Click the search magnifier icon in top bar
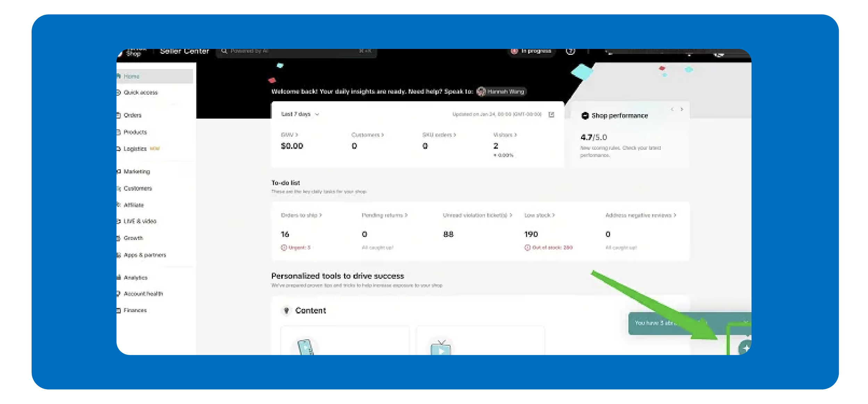 coord(224,51)
